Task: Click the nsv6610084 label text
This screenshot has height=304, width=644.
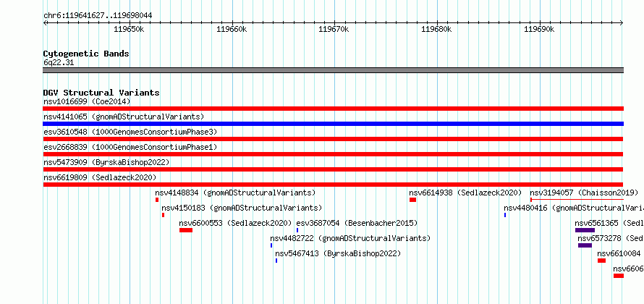Action: point(619,253)
